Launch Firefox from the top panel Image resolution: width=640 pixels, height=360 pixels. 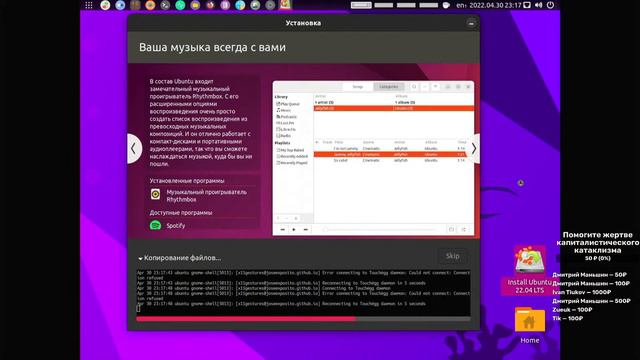(x=210, y=5)
